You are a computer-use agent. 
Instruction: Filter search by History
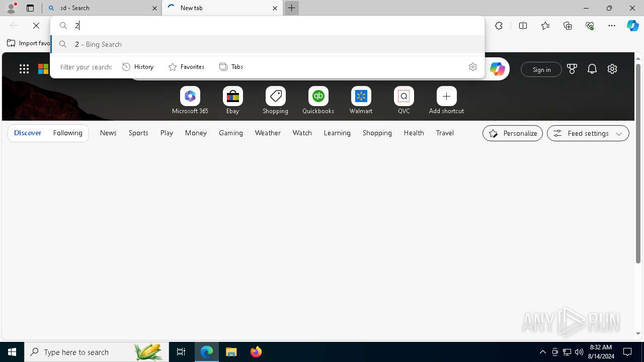[x=138, y=67]
